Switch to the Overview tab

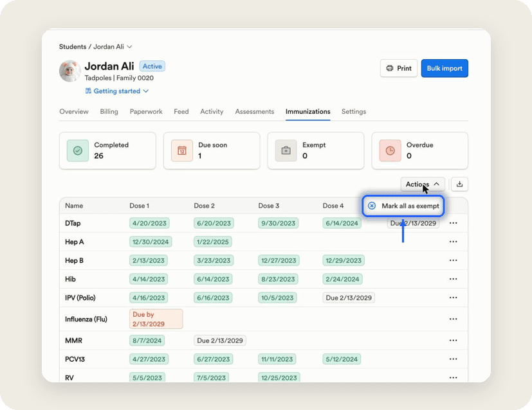click(x=74, y=111)
